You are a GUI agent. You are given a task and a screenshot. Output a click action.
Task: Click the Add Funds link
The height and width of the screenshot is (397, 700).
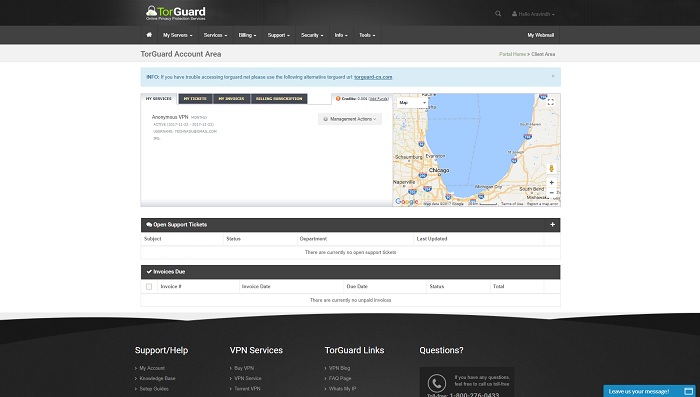tap(379, 99)
